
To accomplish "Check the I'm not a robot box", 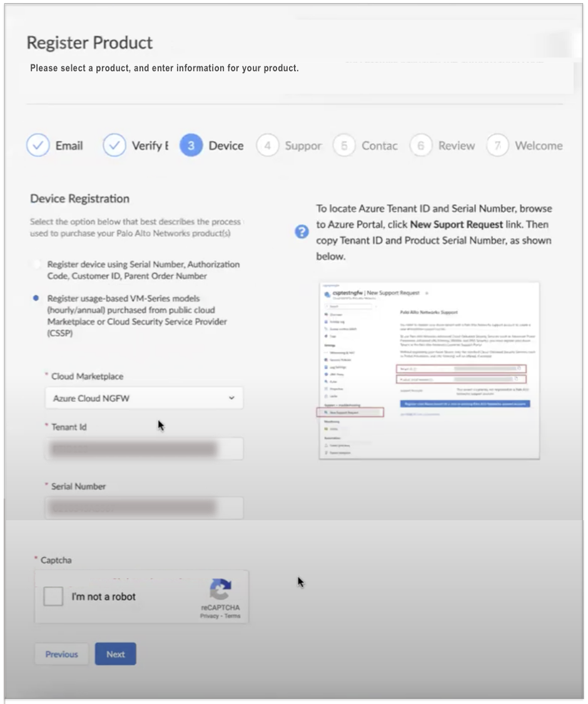I will (53, 596).
